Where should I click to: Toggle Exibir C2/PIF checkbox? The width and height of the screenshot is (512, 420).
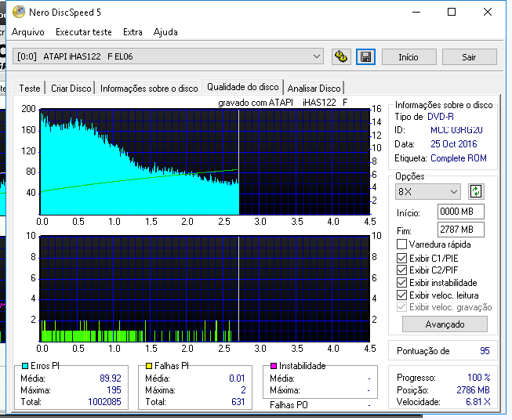[x=401, y=270]
